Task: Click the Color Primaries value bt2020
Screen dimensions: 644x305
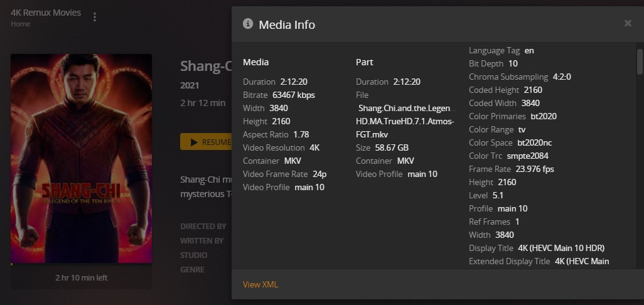Action: point(544,116)
